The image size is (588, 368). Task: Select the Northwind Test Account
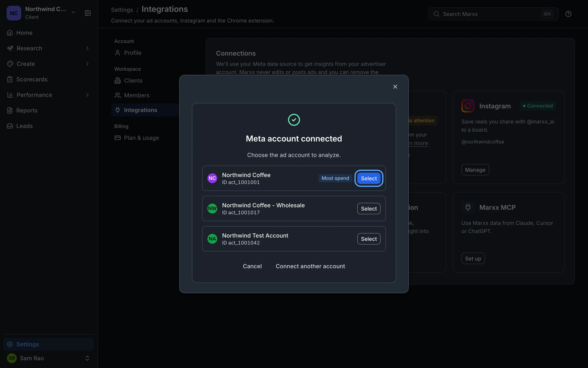coord(369,239)
